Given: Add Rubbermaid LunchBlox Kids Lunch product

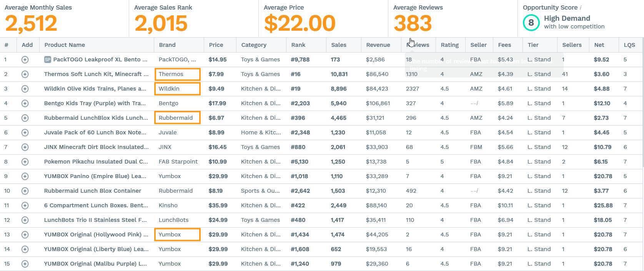Looking at the screenshot, I should pos(25,118).
